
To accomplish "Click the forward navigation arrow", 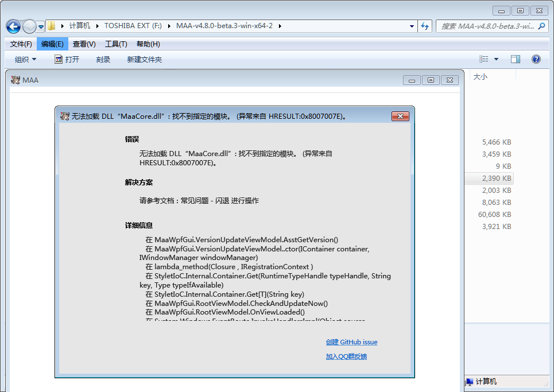I will (x=28, y=26).
